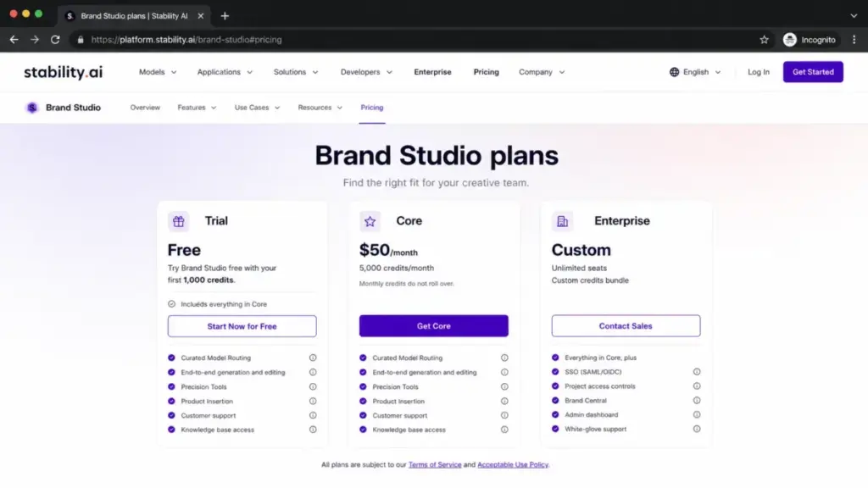Reload the page in the browser

click(x=55, y=40)
